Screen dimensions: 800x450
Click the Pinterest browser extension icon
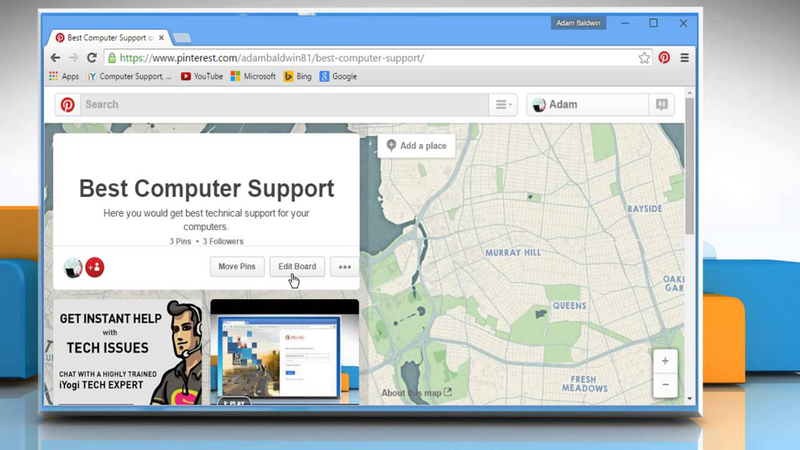[x=664, y=58]
